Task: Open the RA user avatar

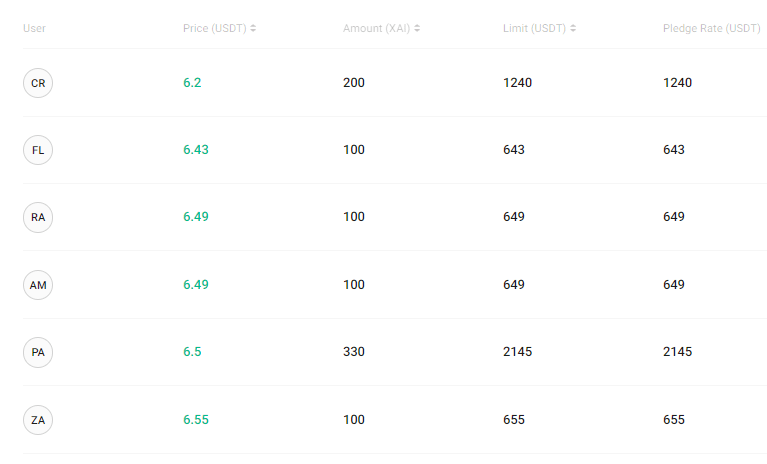Action: [x=38, y=217]
